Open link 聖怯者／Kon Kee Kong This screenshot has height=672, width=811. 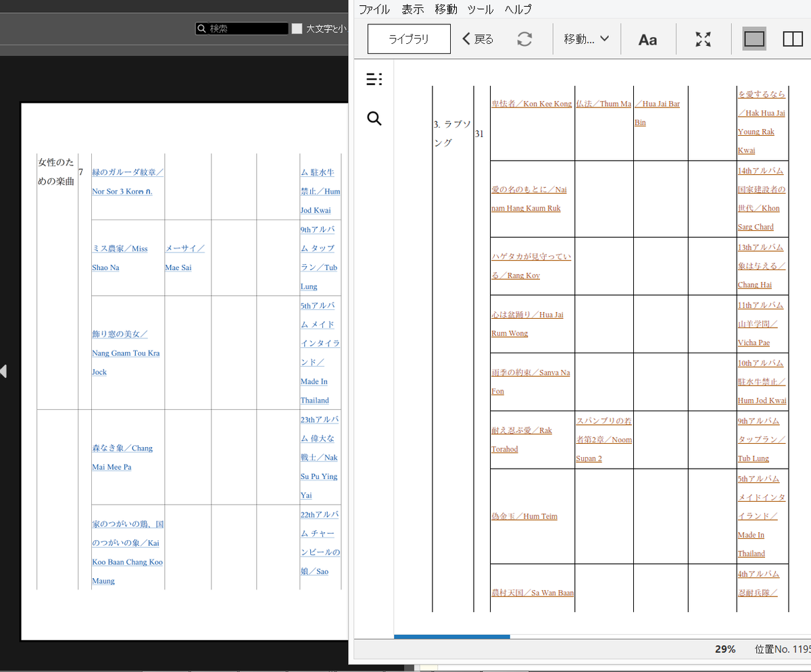[531, 104]
